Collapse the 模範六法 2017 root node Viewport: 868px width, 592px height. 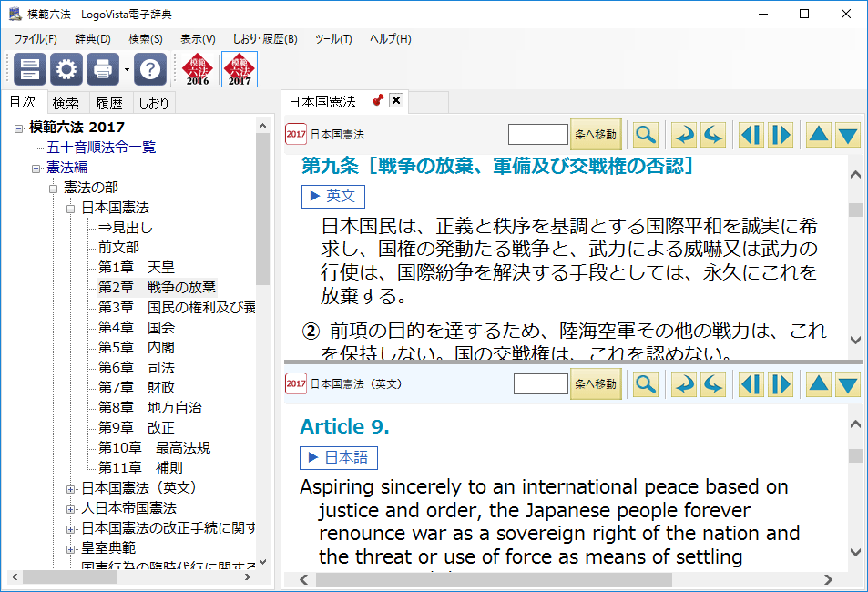[x=18, y=128]
